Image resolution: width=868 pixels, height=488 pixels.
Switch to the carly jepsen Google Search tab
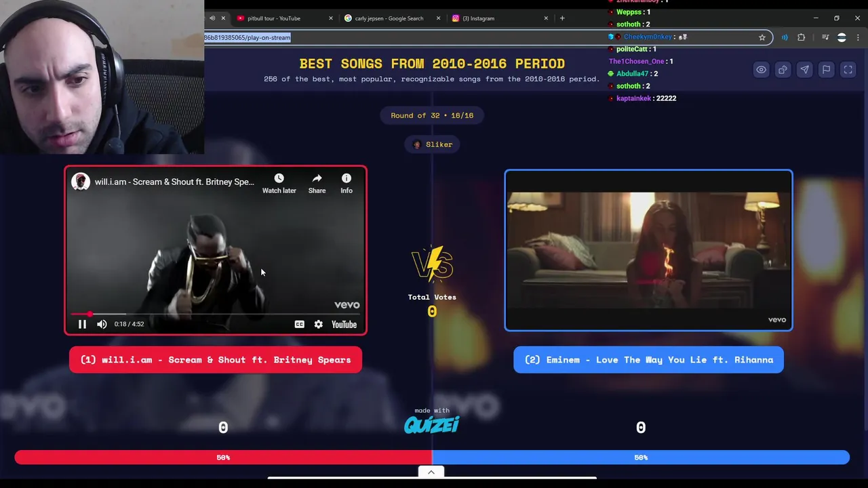[388, 18]
